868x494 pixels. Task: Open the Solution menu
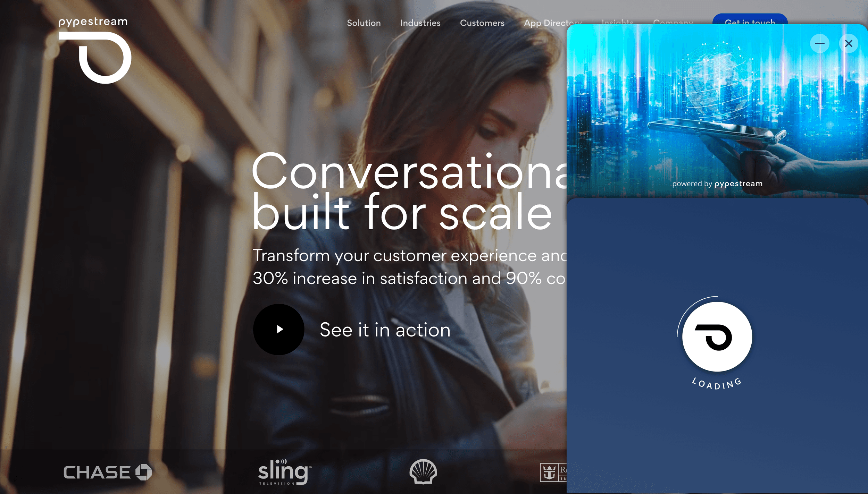(364, 23)
